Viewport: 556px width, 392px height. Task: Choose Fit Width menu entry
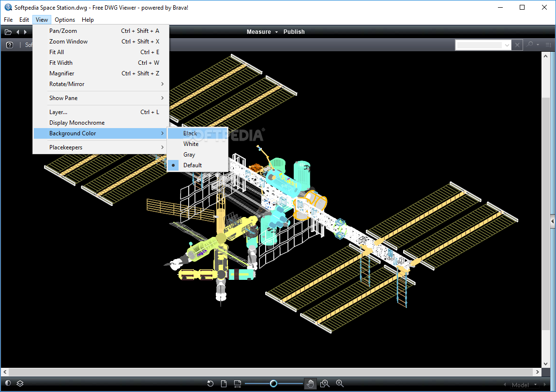click(x=101, y=63)
